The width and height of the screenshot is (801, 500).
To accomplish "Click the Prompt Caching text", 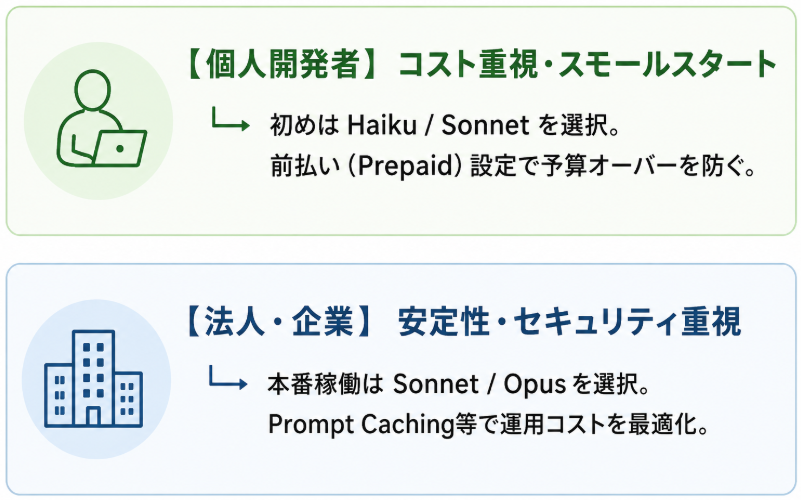I will tap(361, 424).
